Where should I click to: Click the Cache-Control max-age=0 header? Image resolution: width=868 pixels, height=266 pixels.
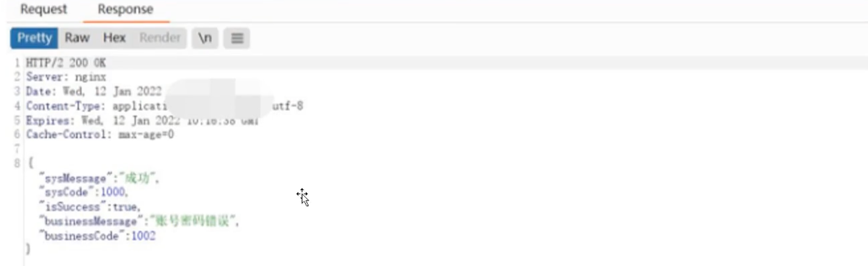tap(100, 135)
